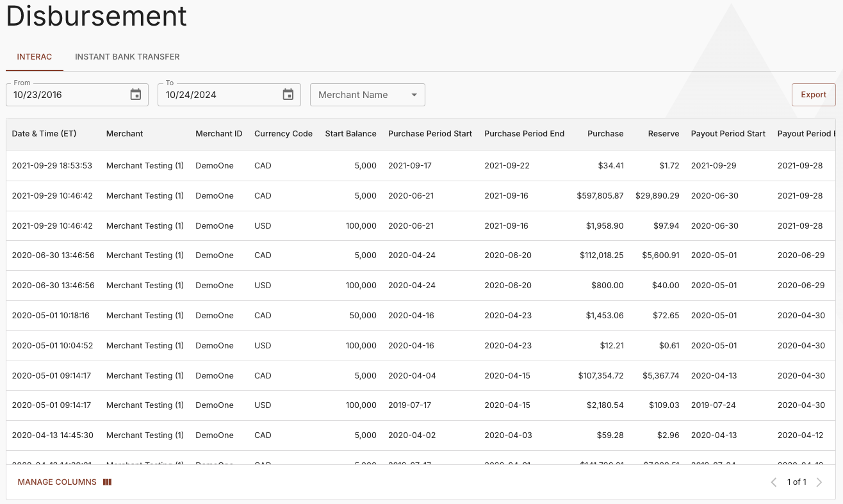Open MANAGE COLUMNS at the table footer
Image resolution: width=843 pixels, height=504 pixels.
(x=56, y=482)
